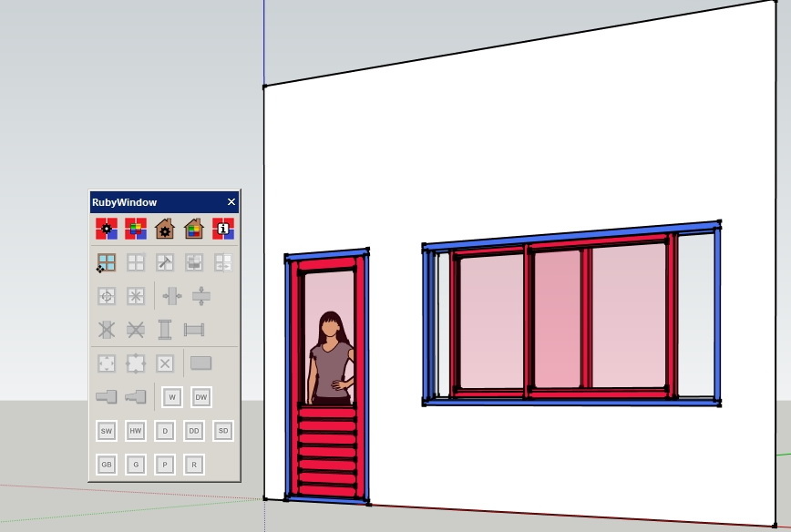Image resolution: width=791 pixels, height=532 pixels.
Task: Open the red-blue info icon
Action: click(223, 229)
